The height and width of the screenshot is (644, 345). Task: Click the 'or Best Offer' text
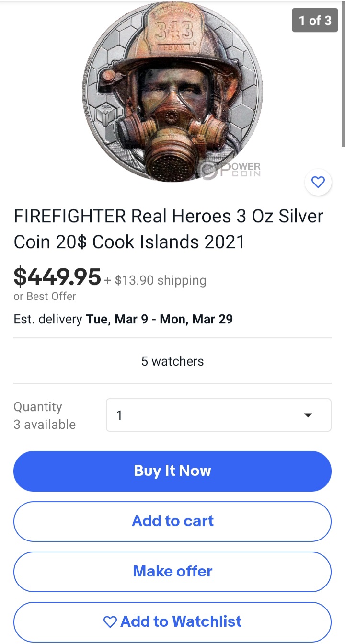point(45,297)
